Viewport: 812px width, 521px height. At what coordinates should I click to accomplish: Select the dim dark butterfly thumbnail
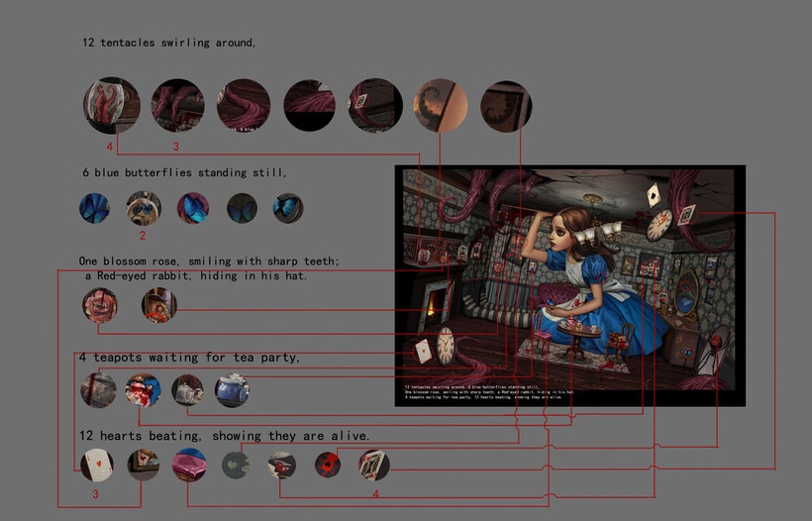click(242, 208)
